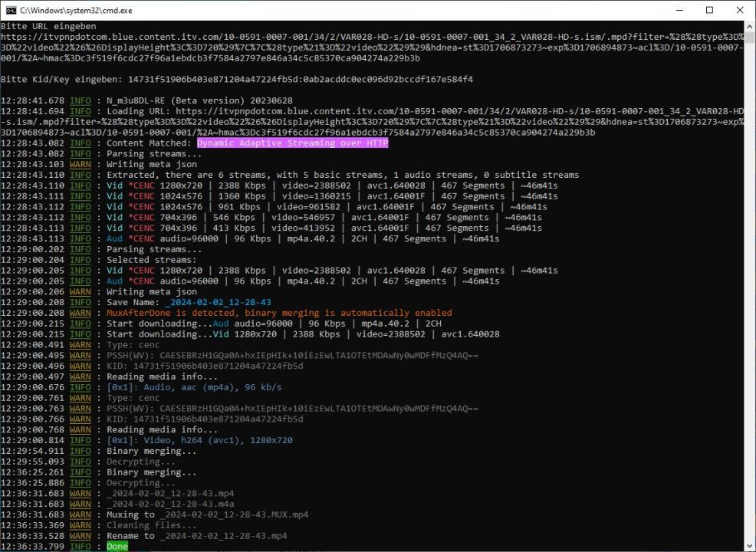Click the highlighted Dynamic Adaptive Streaming over HTTP text
The image size is (756, 552).
[292, 143]
